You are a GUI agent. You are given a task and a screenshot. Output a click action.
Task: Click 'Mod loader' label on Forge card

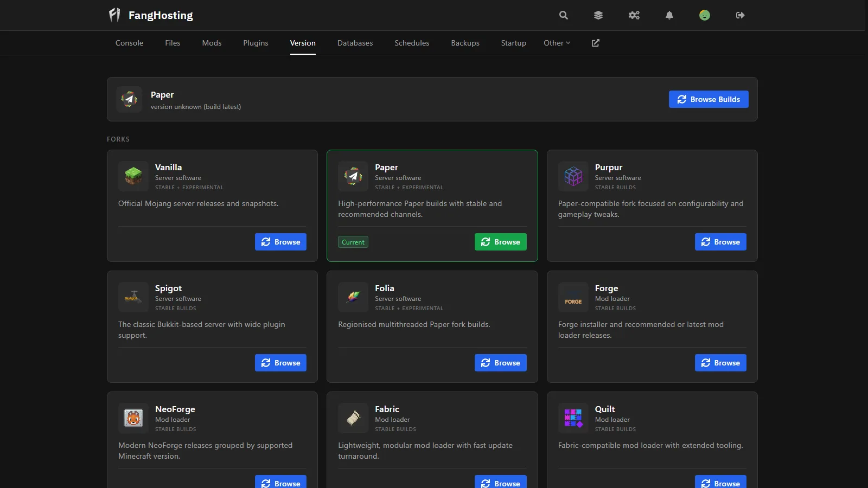[612, 299]
